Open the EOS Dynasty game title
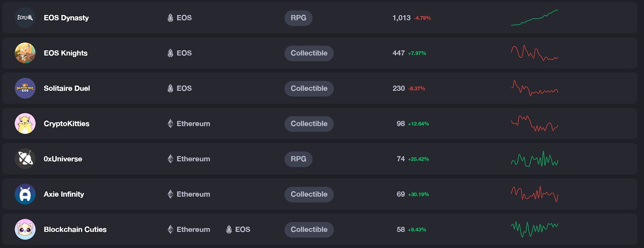 point(66,18)
